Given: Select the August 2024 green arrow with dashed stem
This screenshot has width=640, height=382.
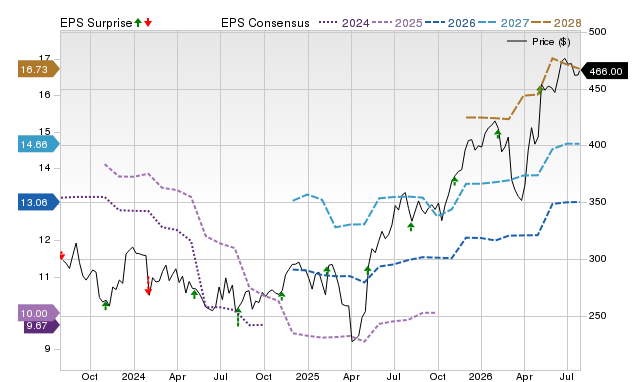Looking at the screenshot, I should point(238,318).
